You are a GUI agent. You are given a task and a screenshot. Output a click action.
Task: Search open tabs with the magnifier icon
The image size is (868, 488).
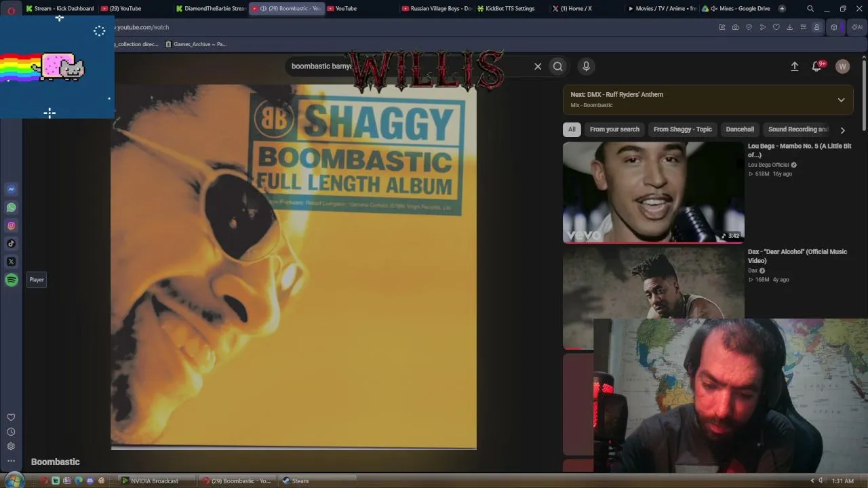810,9
